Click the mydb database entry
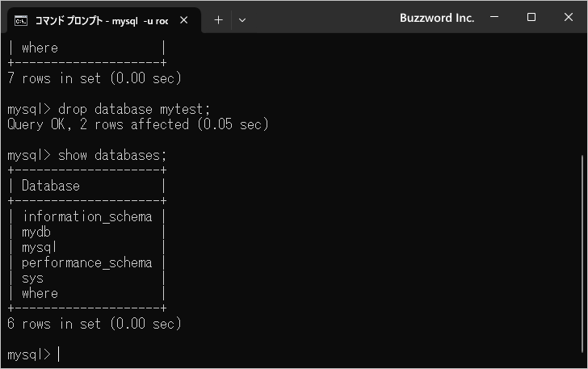The height and width of the screenshot is (369, 588). point(37,232)
